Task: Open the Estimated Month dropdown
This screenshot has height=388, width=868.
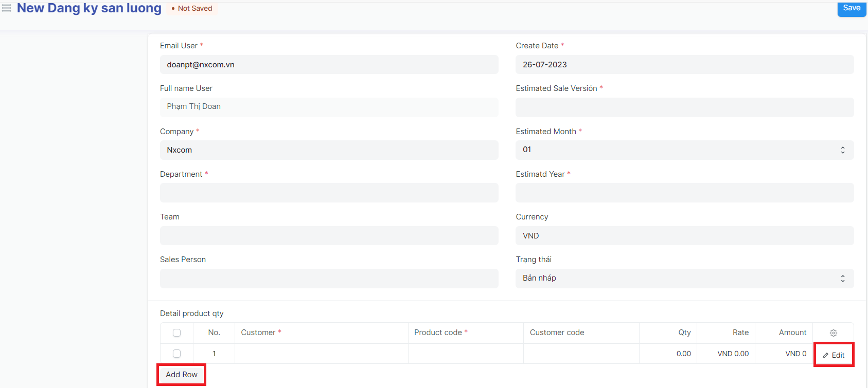Action: pos(684,150)
